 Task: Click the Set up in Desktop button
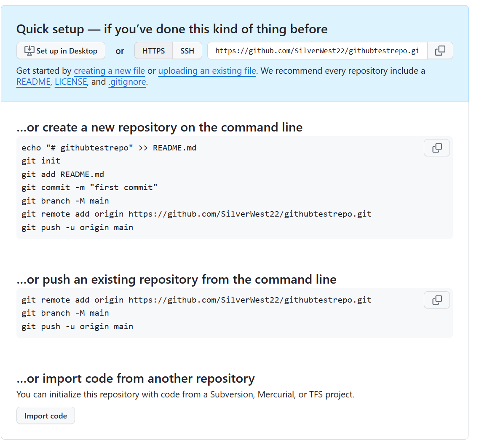click(61, 50)
